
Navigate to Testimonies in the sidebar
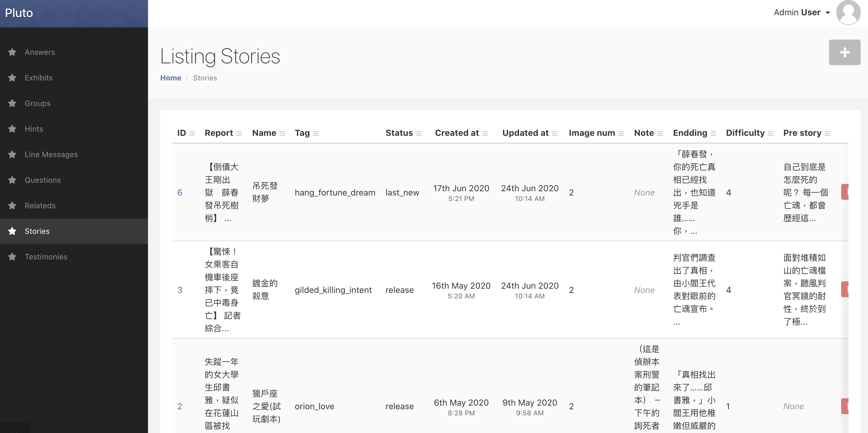[x=74, y=257]
